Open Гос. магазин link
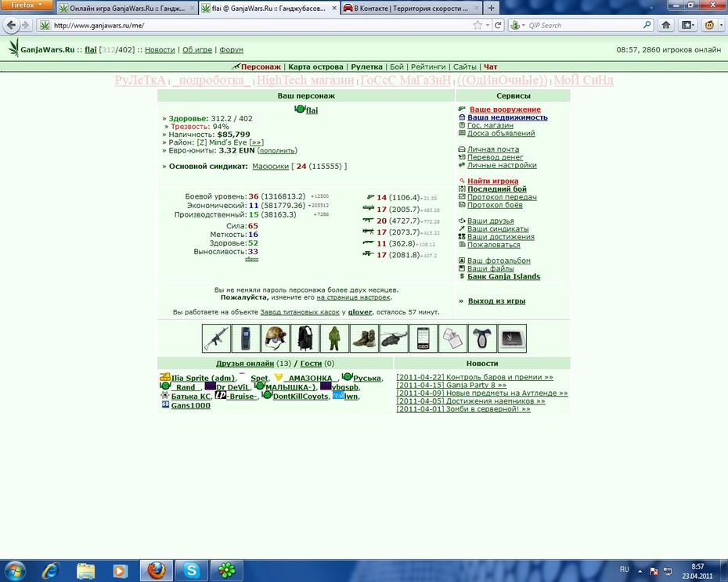The height and width of the screenshot is (582, 728). [490, 125]
